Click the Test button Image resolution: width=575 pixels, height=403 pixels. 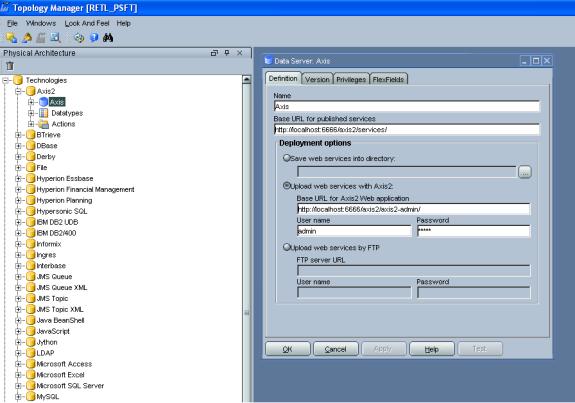point(480,349)
